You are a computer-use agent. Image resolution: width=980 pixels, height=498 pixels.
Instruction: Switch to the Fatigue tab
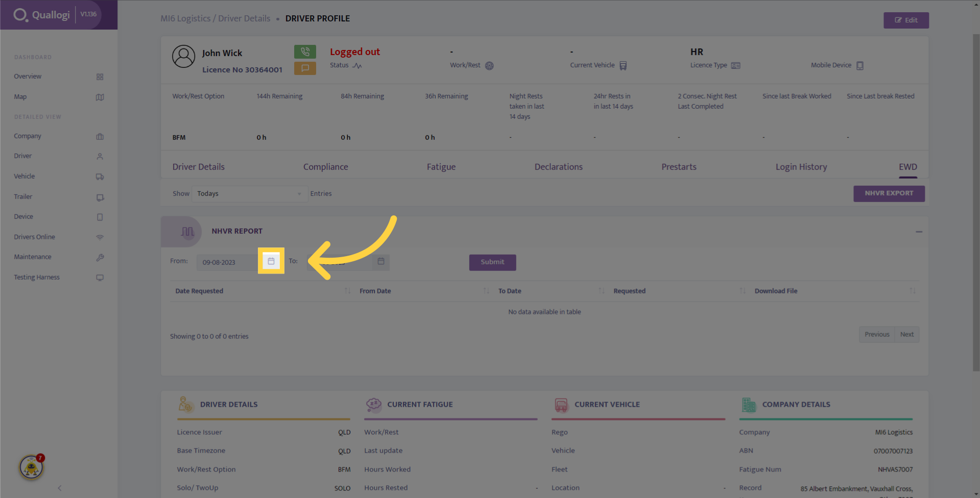(x=441, y=167)
